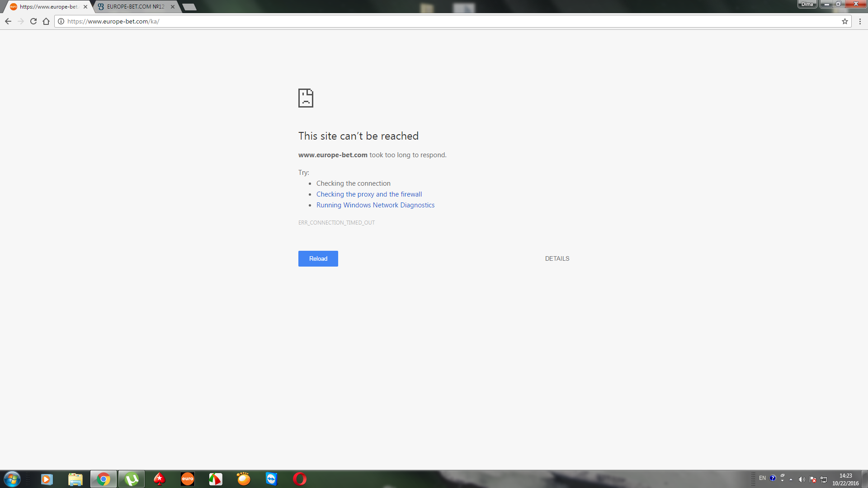Viewport: 868px width, 488px height.
Task: Click the blue Reload button
Action: pos(318,258)
